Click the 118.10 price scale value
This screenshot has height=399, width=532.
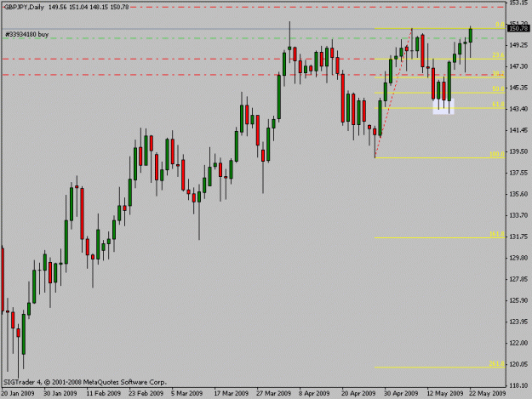[x=518, y=385]
